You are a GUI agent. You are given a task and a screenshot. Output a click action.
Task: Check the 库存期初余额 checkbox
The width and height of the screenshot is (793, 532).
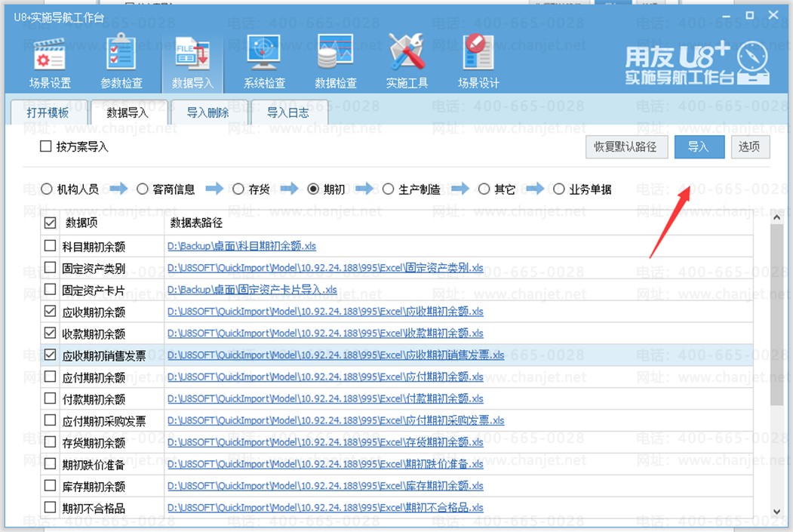pyautogui.click(x=50, y=485)
